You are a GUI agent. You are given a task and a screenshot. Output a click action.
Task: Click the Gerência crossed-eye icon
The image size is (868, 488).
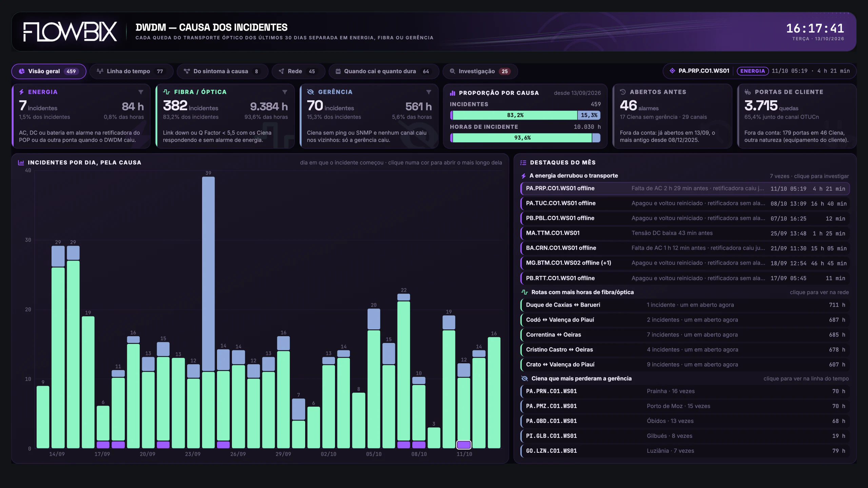pyautogui.click(x=310, y=92)
